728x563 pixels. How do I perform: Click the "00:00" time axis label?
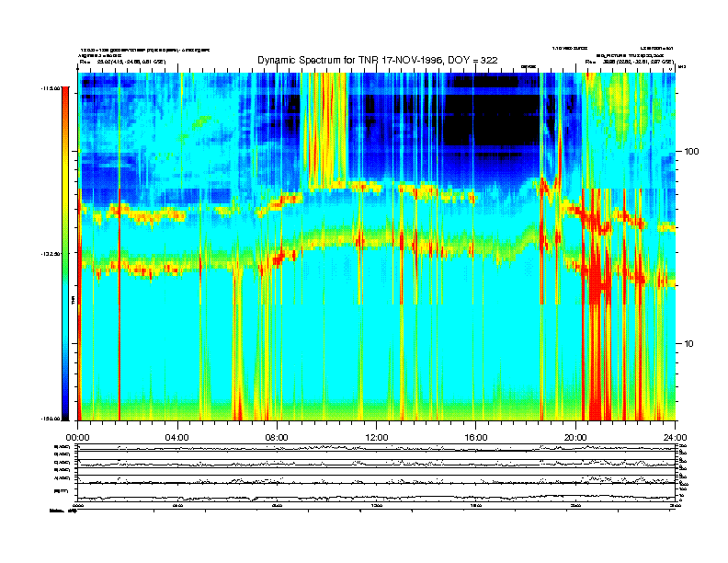[x=77, y=438]
